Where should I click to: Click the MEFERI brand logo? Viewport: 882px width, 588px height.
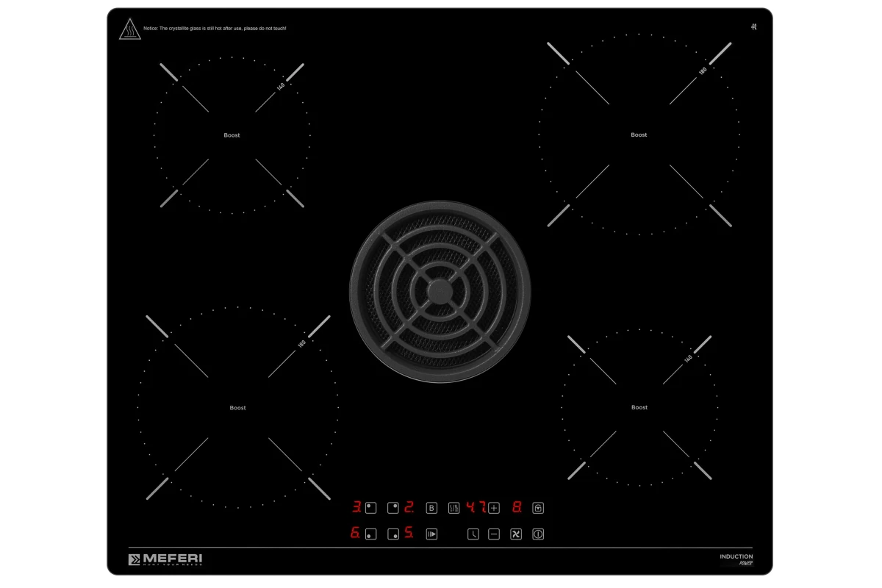coord(165,560)
